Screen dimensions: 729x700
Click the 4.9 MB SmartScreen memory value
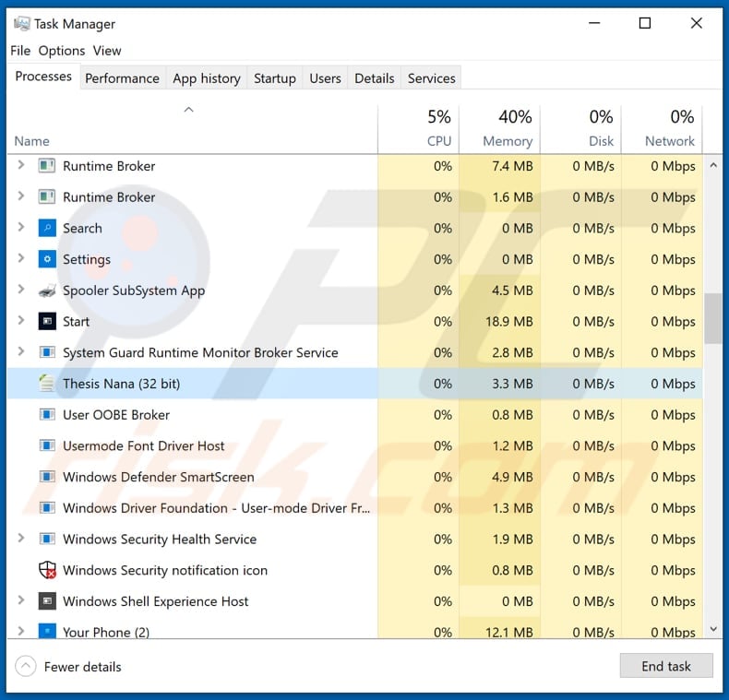pos(512,477)
